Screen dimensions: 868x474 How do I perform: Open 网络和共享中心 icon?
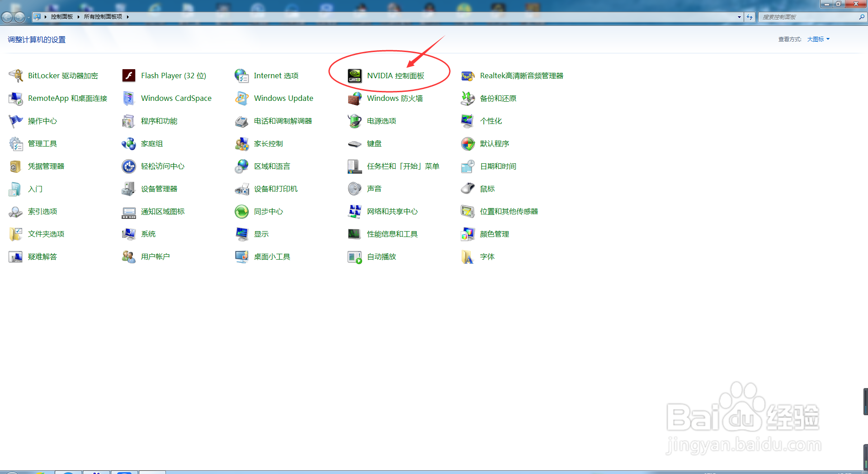[354, 211]
